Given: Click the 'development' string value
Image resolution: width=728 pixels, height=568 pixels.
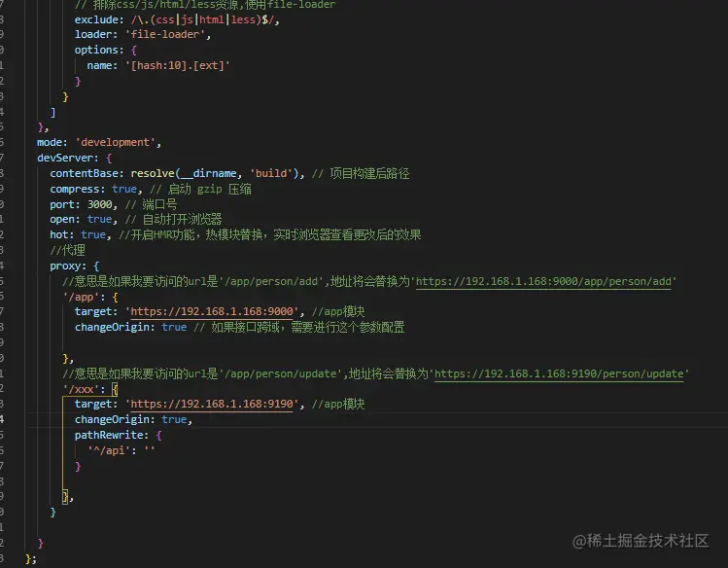Looking at the screenshot, I should click(x=115, y=142).
